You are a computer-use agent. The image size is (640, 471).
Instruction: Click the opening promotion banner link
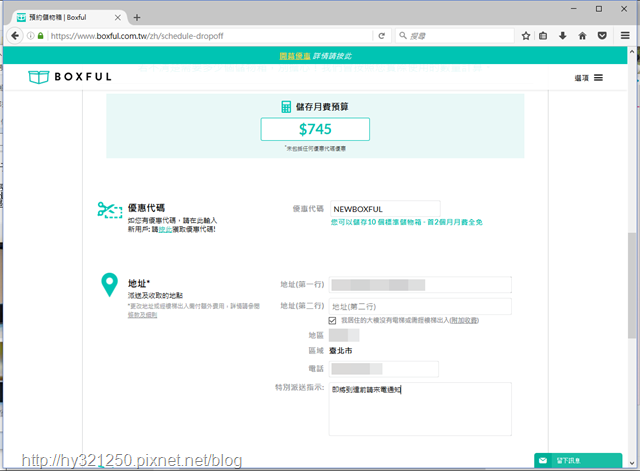click(295, 56)
